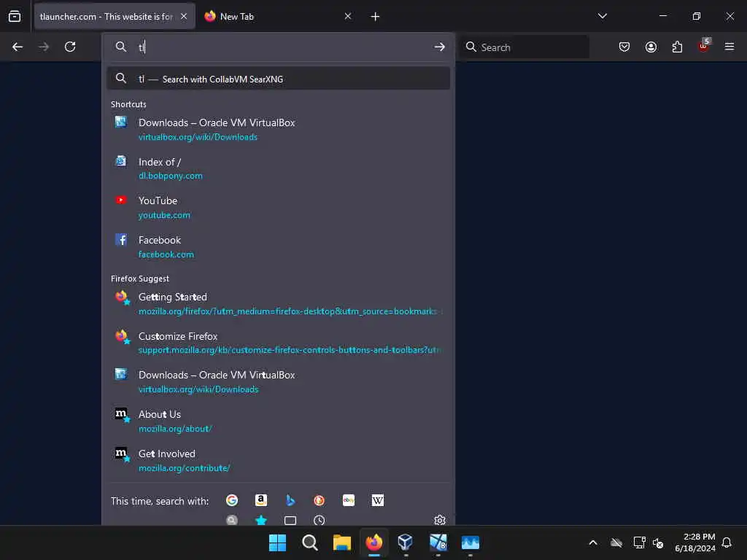Close the tlauncher.com tab
This screenshot has width=747, height=560.
[184, 16]
